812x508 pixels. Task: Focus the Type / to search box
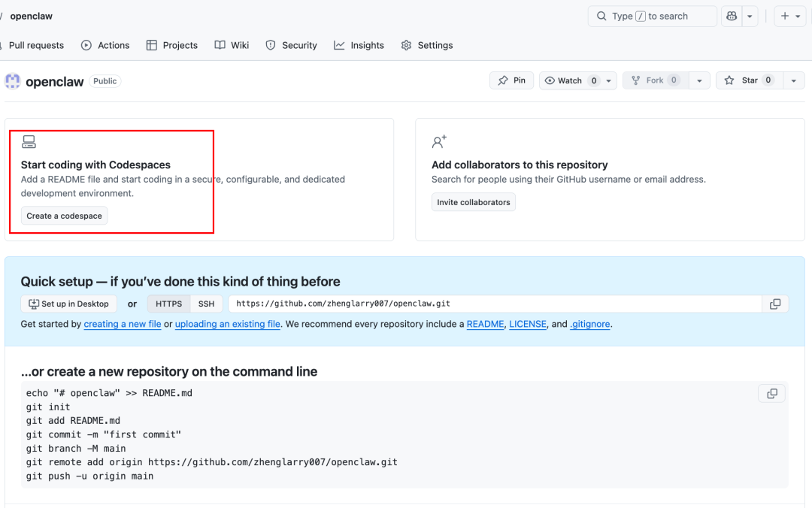[x=653, y=16]
